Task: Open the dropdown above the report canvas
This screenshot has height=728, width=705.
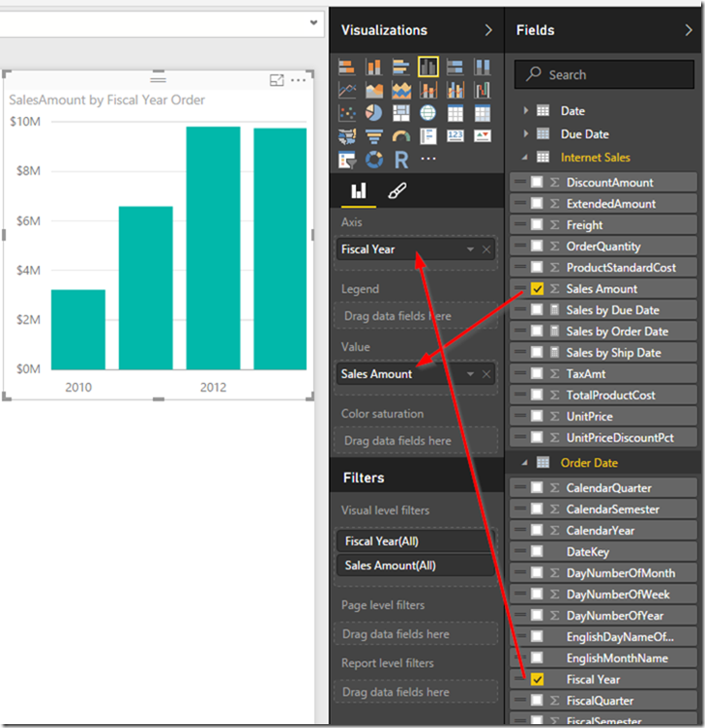Action: tap(313, 22)
